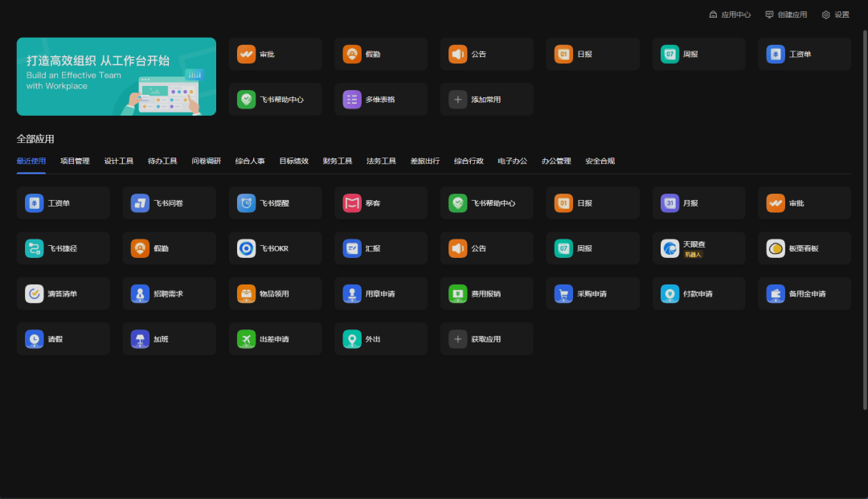Open 日报 app in the top favorites

pyautogui.click(x=592, y=54)
